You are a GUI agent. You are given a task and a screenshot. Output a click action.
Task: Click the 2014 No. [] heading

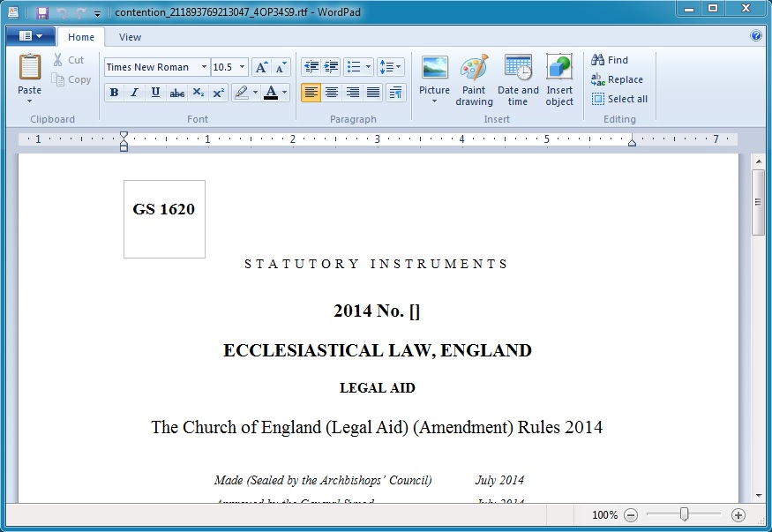pyautogui.click(x=377, y=311)
